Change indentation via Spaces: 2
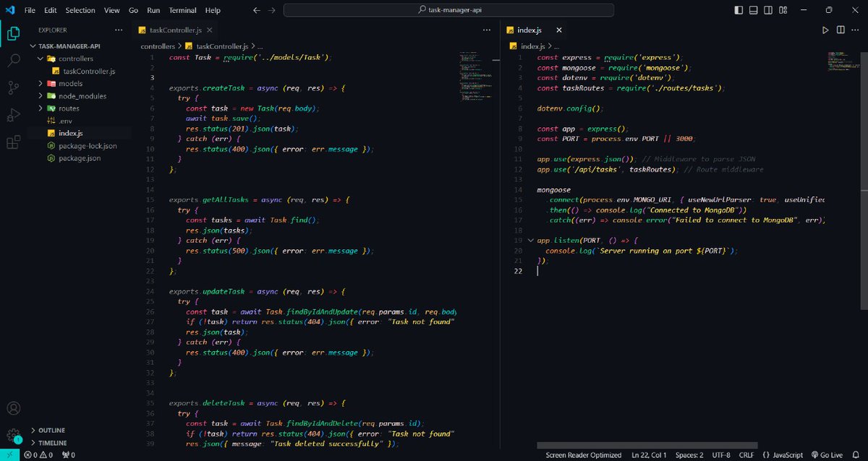The image size is (868, 461). click(690, 455)
